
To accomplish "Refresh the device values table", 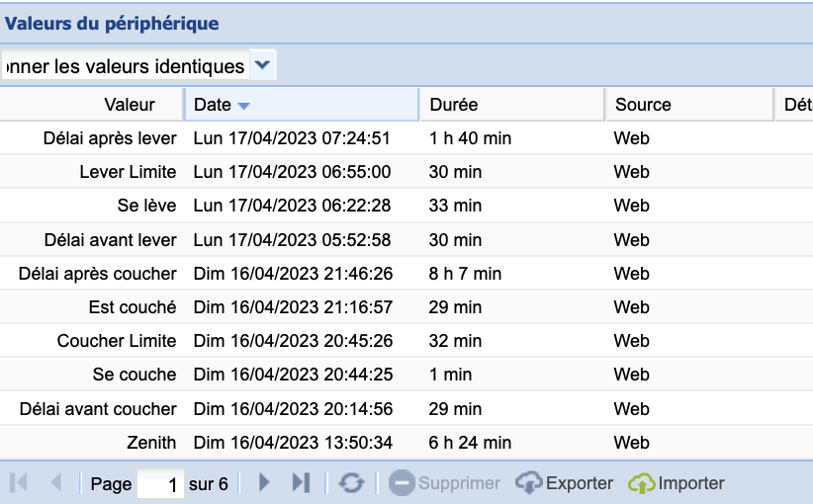I will tap(351, 483).
